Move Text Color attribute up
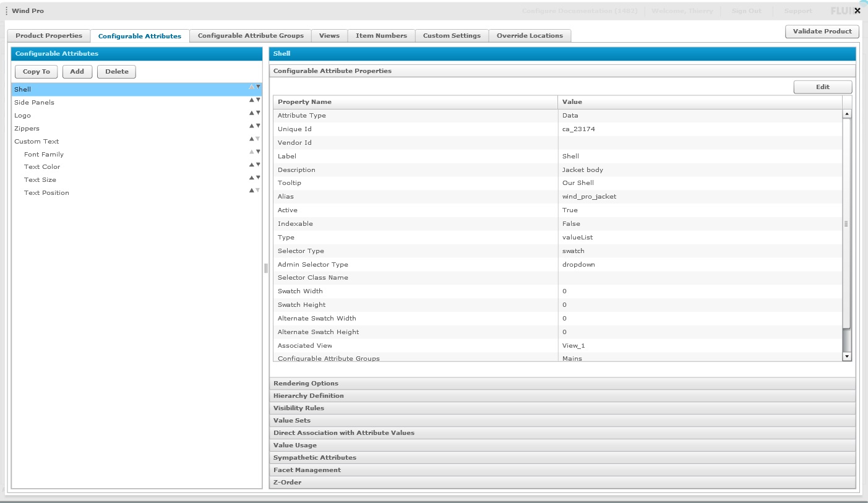The width and height of the screenshot is (868, 503). [x=251, y=165]
